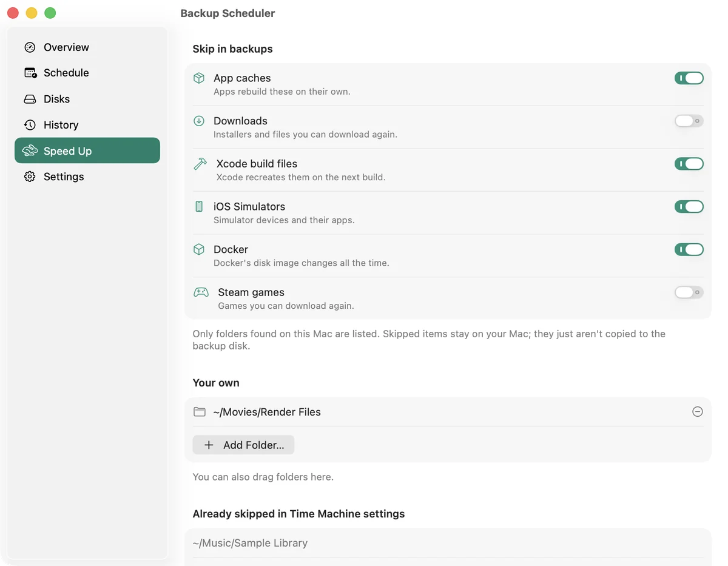This screenshot has height=566, width=728.
Task: Click the History clock icon
Action: pyautogui.click(x=30, y=125)
